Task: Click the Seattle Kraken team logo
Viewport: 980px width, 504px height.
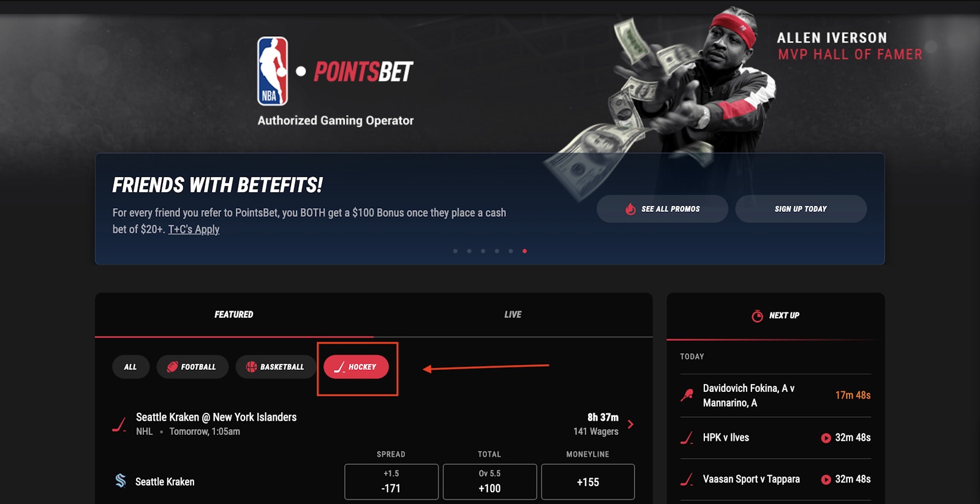Action: click(x=121, y=481)
